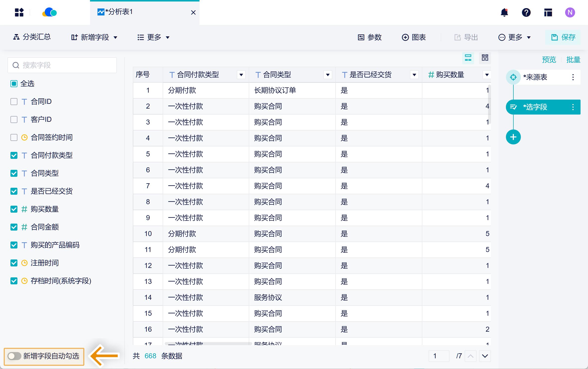Open the 合同类型 column filter dropdown
The height and width of the screenshot is (369, 588).
click(x=328, y=74)
